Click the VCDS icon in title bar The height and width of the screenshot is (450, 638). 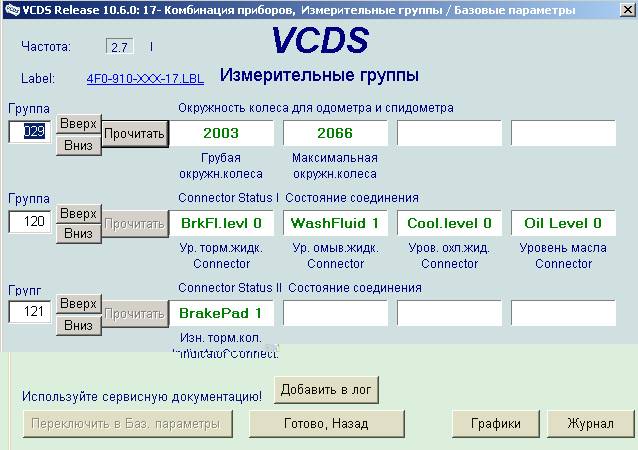(12, 9)
